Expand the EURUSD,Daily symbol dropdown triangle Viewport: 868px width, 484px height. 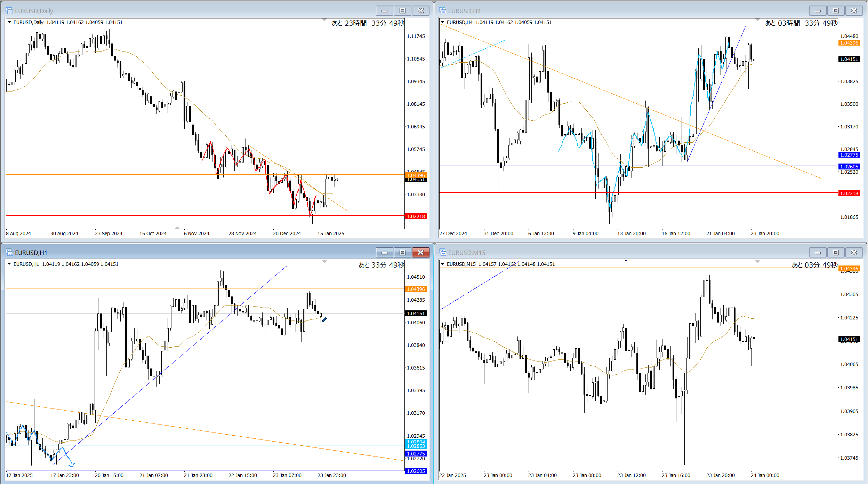[x=9, y=22]
